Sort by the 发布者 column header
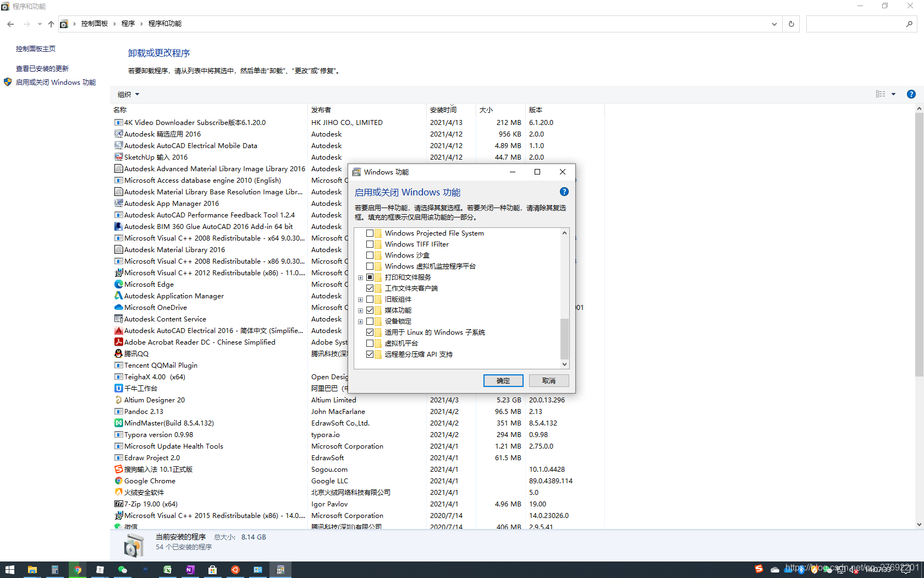The height and width of the screenshot is (578, 924). [367, 110]
